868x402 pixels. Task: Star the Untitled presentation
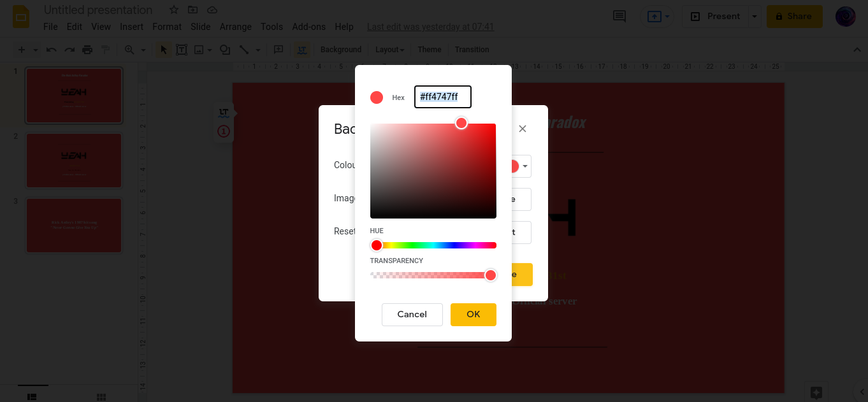click(173, 10)
